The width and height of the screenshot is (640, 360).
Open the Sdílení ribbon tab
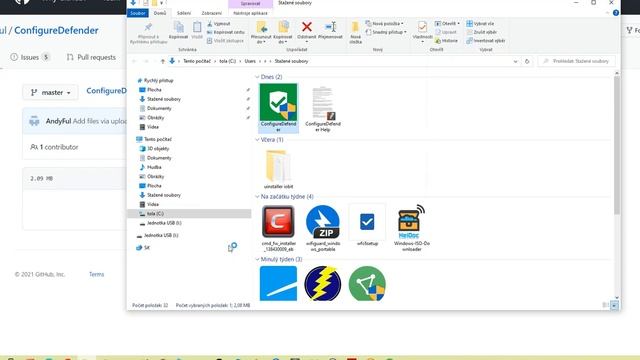point(184,13)
